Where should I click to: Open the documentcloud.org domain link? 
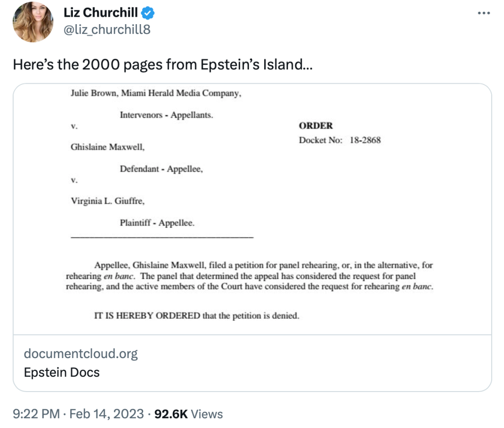pos(81,353)
